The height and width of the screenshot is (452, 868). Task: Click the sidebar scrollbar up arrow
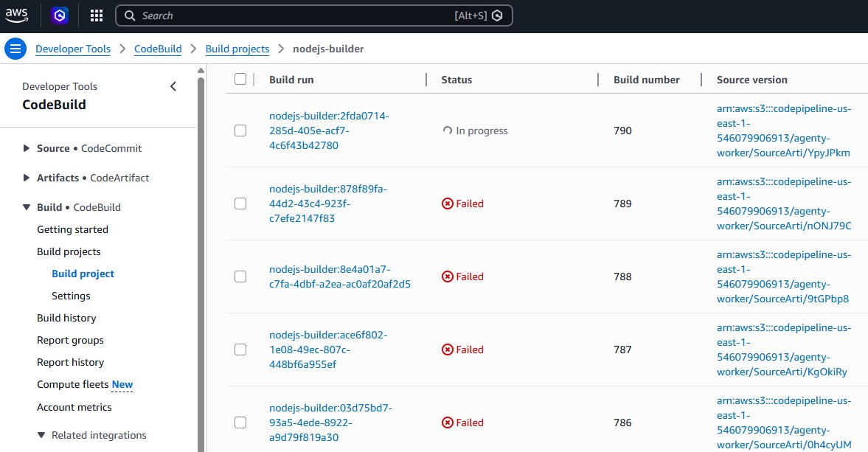[201, 70]
